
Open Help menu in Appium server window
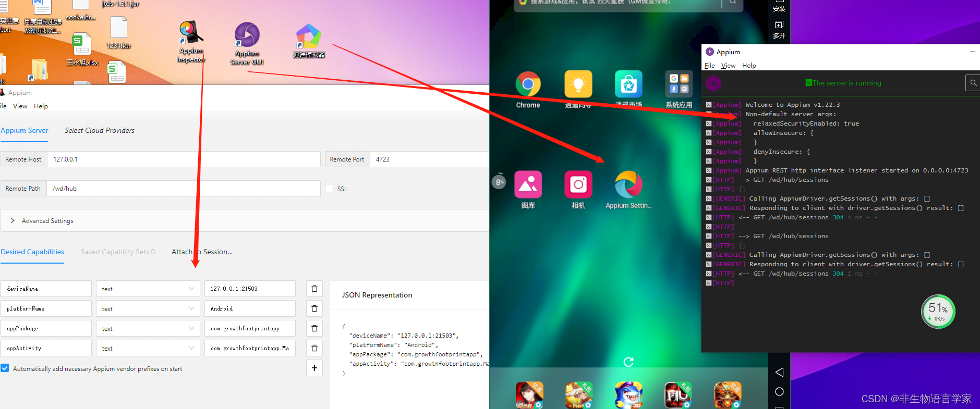pos(749,65)
